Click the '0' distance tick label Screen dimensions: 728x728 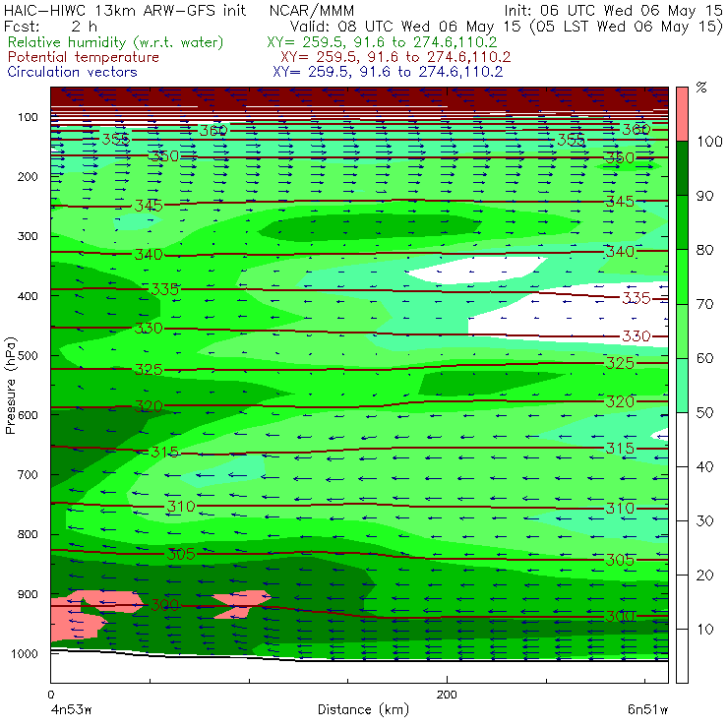point(50,695)
